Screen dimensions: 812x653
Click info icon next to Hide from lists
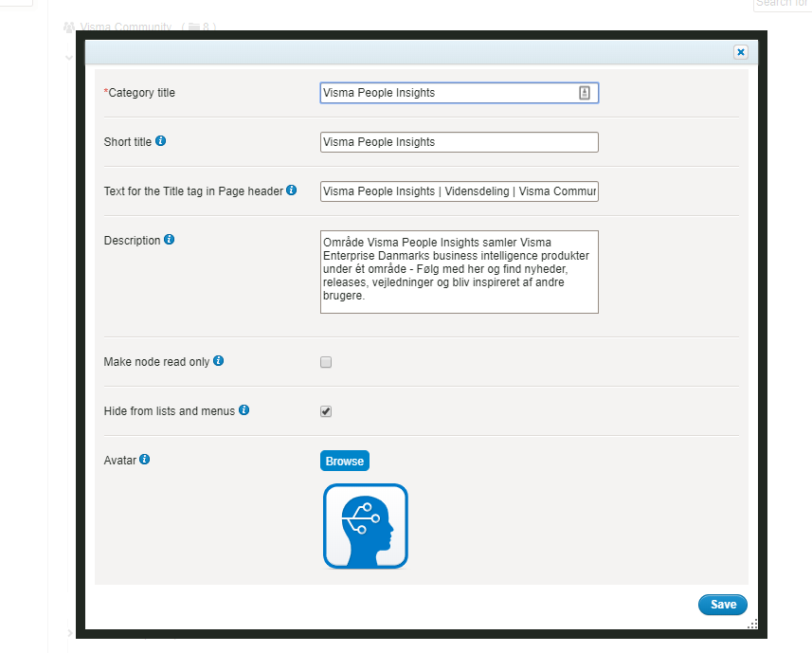(244, 410)
